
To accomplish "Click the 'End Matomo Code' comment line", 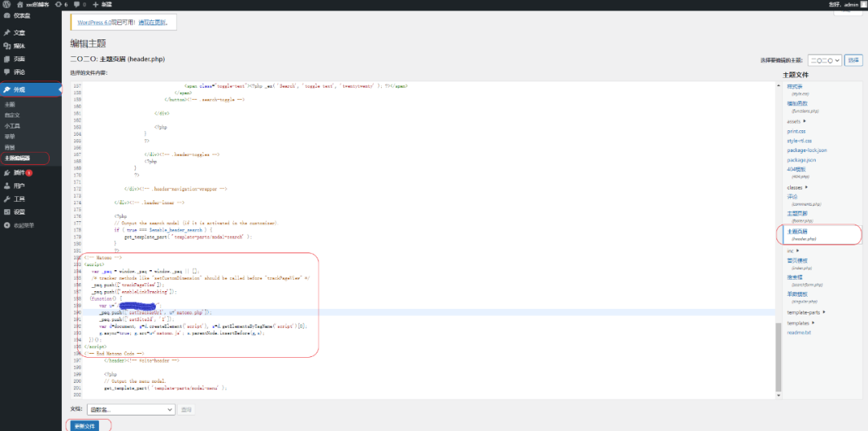I will (x=114, y=353).
